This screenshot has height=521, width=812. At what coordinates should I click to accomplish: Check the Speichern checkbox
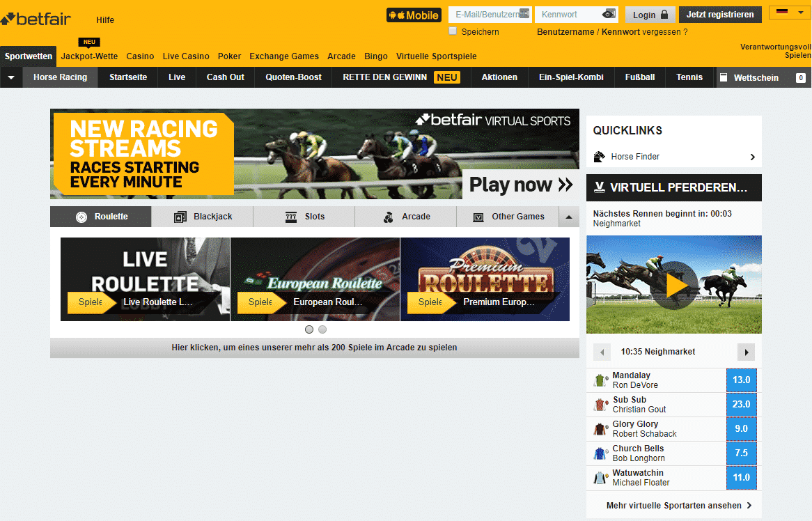(453, 31)
